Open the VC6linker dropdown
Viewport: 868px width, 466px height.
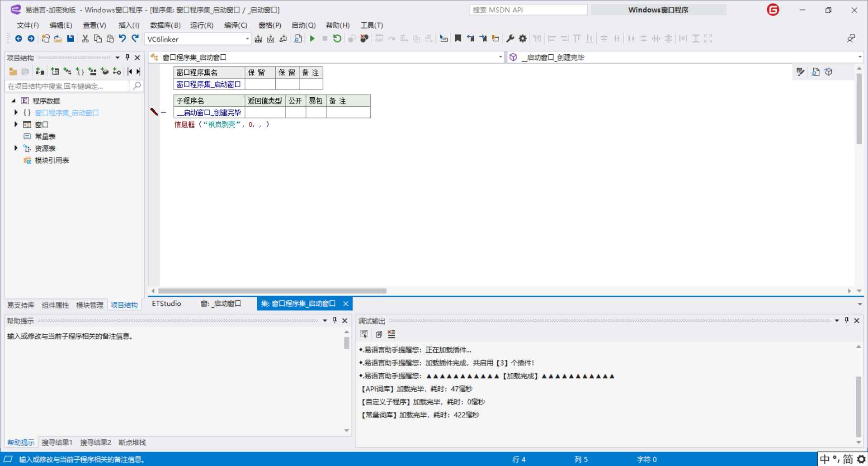click(x=247, y=39)
